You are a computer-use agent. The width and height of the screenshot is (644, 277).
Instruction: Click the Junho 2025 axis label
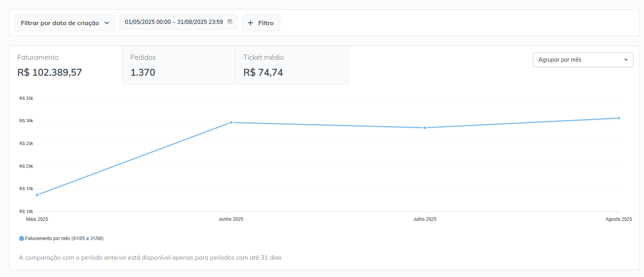pyautogui.click(x=231, y=219)
